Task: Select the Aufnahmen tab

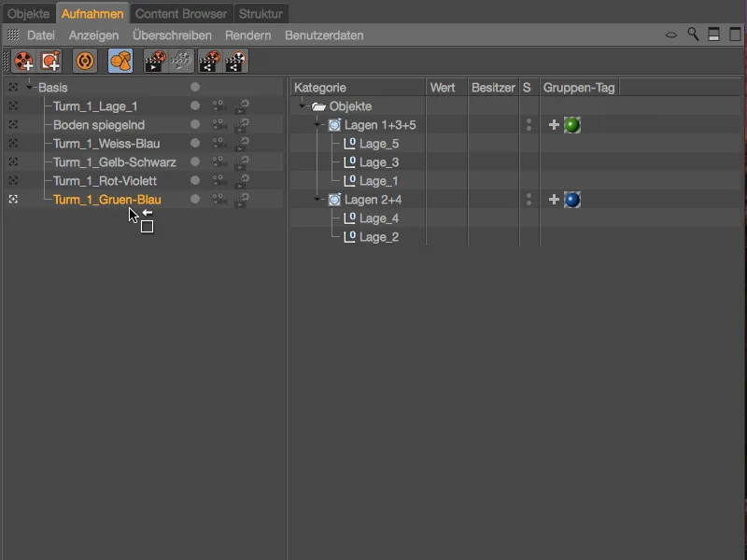Action: [92, 14]
